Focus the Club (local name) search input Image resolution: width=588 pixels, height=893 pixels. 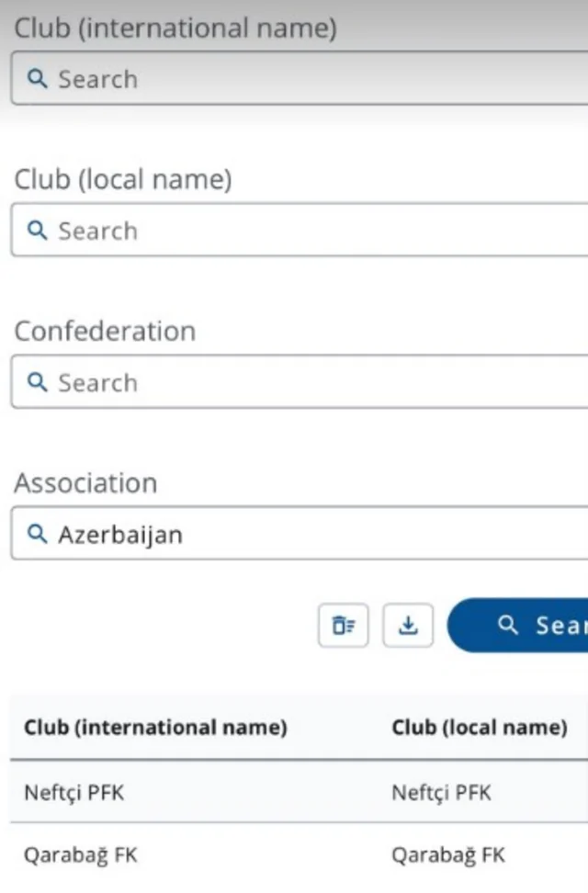tap(300, 230)
